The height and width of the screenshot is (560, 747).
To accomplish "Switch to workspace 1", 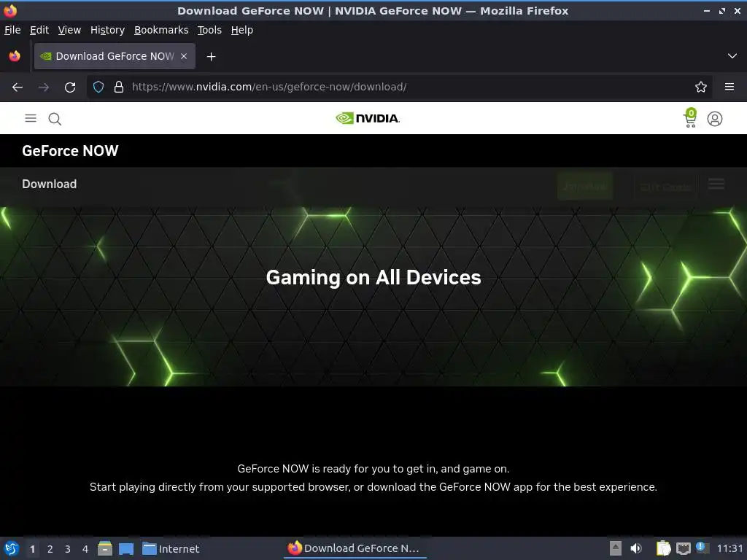I will click(32, 549).
